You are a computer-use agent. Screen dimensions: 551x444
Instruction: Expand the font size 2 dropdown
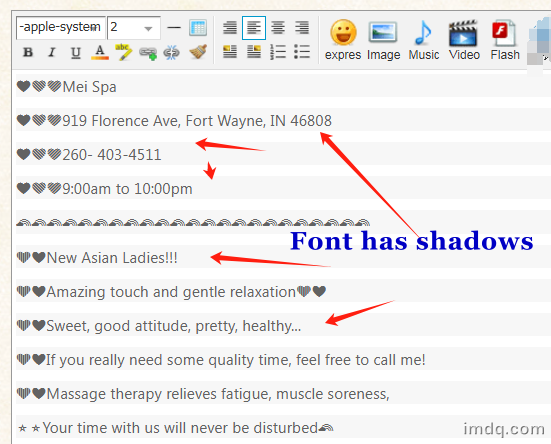(134, 27)
